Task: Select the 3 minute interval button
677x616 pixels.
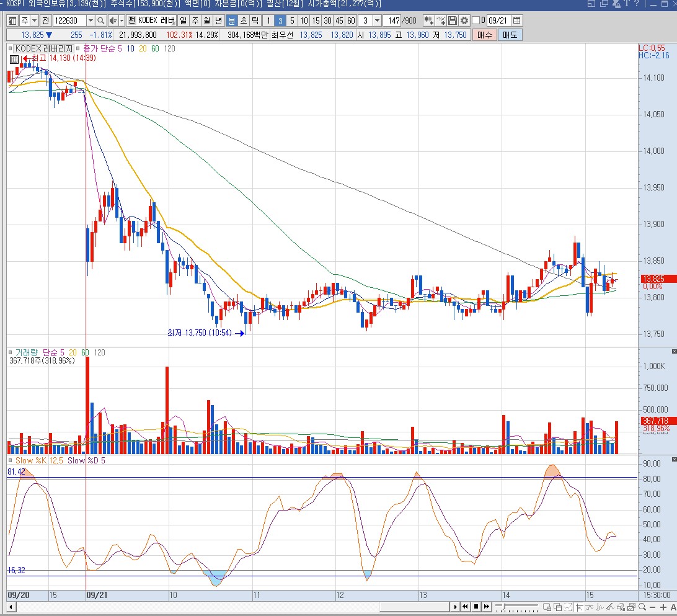Action: [x=280, y=20]
